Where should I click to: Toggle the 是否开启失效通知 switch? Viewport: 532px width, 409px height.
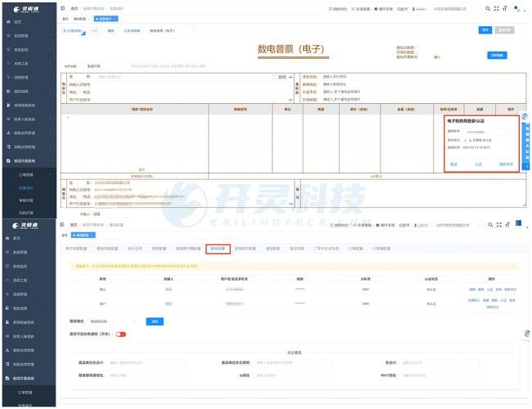tap(121, 334)
